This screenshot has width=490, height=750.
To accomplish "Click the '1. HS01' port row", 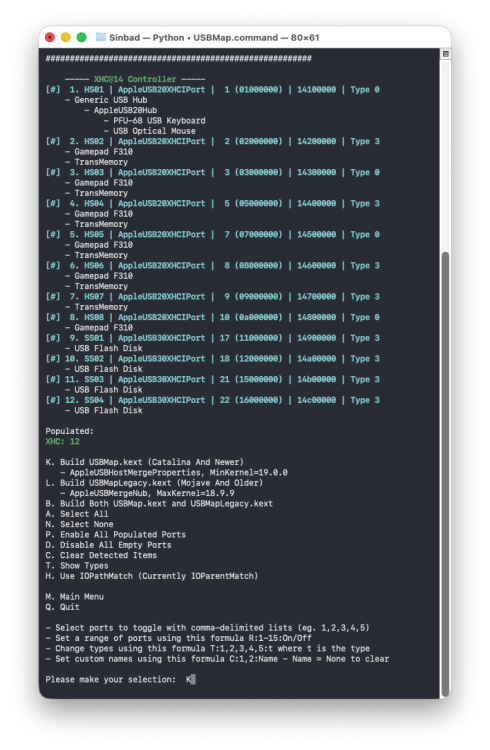I will click(x=212, y=89).
